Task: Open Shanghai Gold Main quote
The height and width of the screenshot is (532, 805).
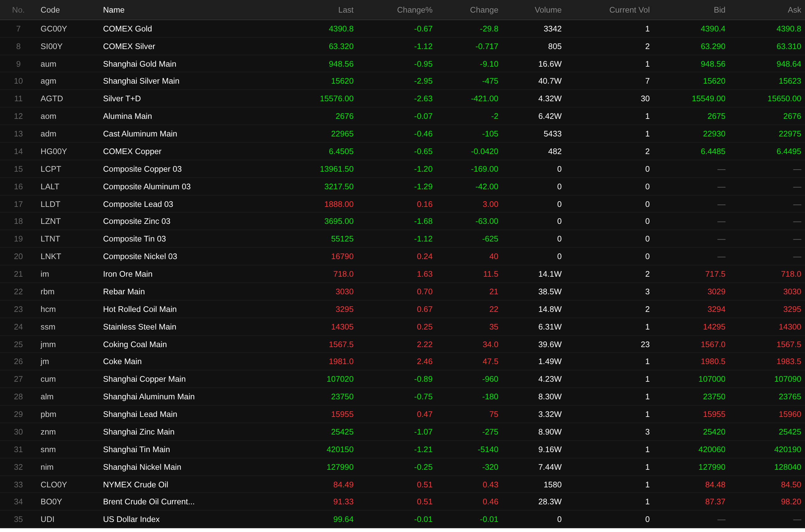Action: pyautogui.click(x=139, y=64)
